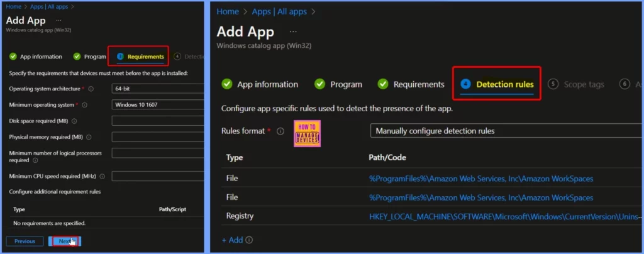The height and width of the screenshot is (254, 644).
Task: Click Minimum CPU speed required (MHz) input field
Action: [158, 176]
